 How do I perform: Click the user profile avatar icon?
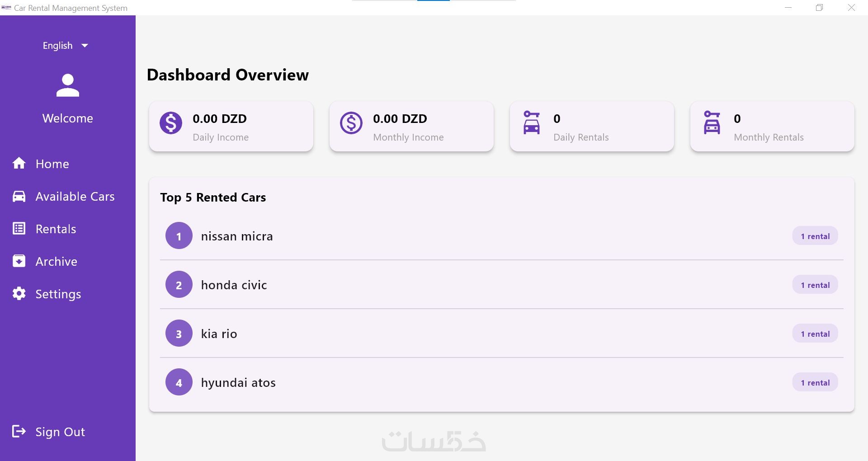tap(68, 85)
